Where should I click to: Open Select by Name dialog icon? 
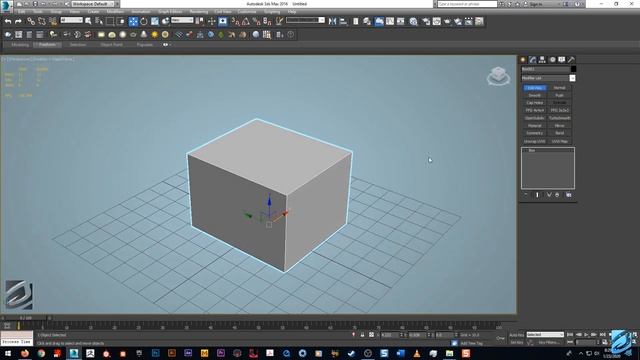coord(99,21)
